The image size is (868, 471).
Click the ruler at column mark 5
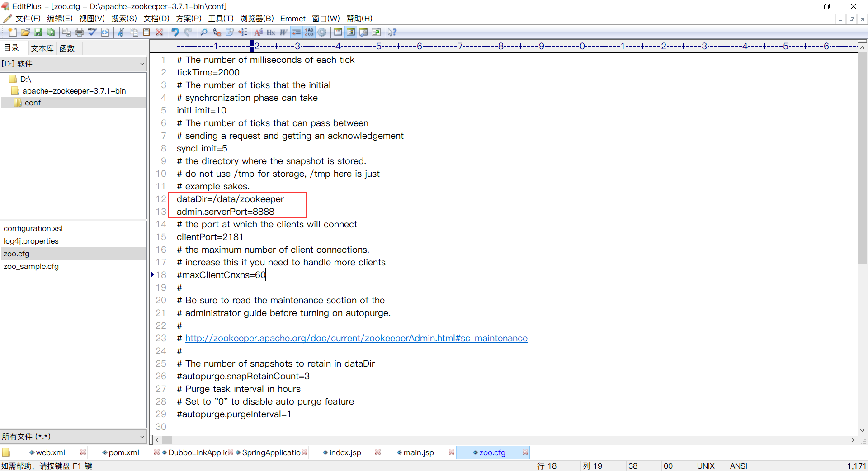coord(379,46)
